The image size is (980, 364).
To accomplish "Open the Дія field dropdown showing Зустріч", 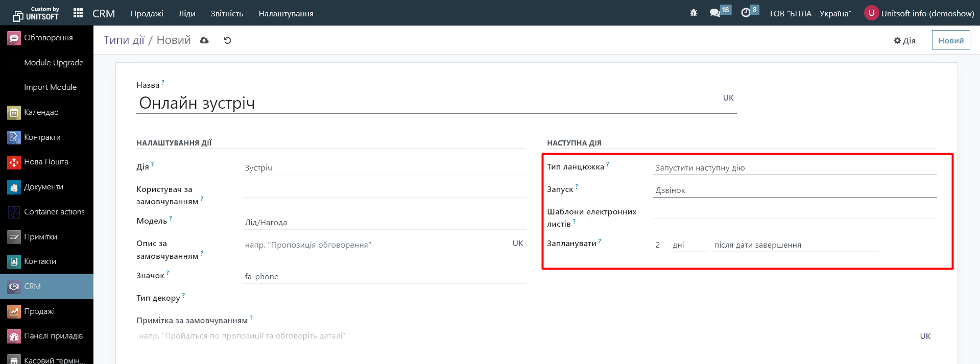I will coord(384,168).
